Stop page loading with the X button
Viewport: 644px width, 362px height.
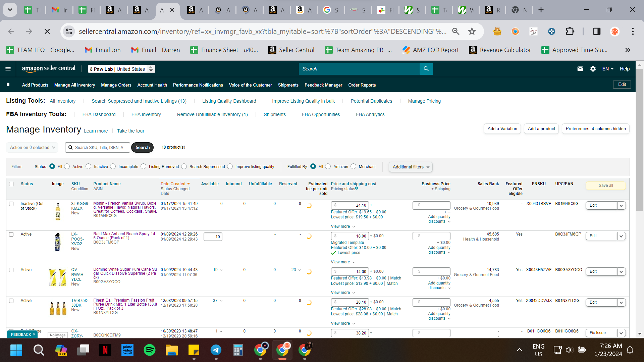click(x=47, y=31)
